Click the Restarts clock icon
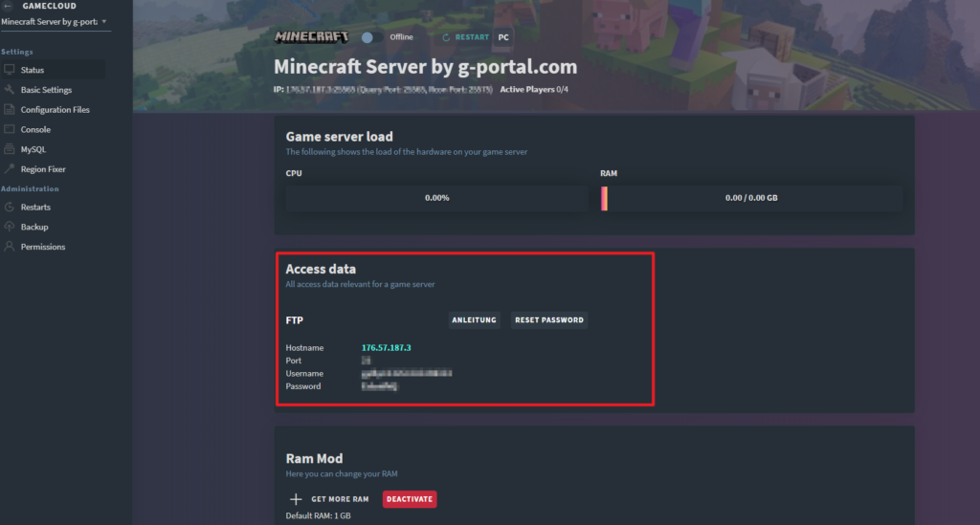The height and width of the screenshot is (525, 980). coord(10,208)
